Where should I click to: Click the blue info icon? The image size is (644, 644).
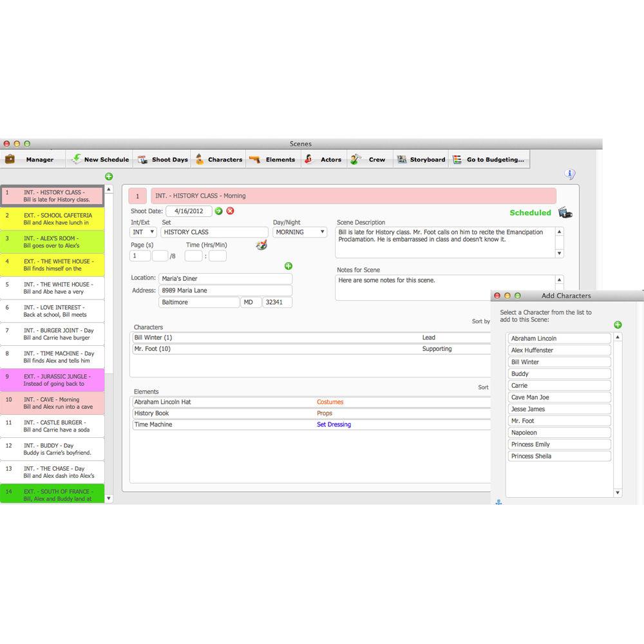(569, 175)
